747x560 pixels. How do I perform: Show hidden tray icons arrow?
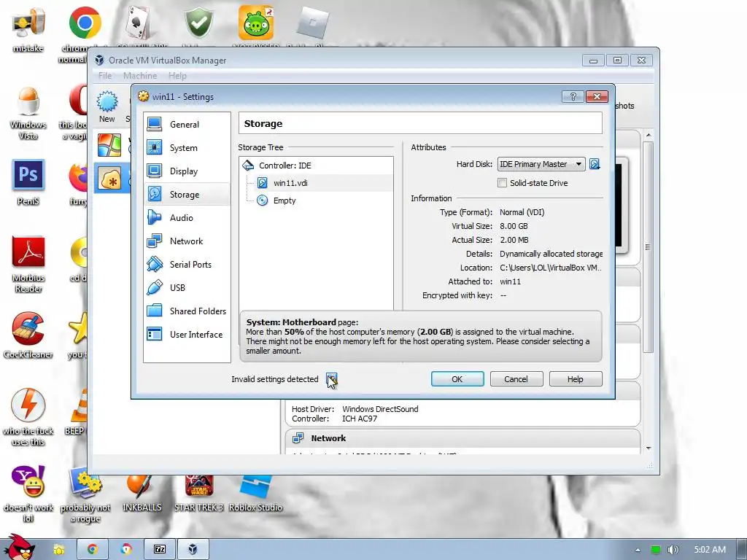point(638,550)
